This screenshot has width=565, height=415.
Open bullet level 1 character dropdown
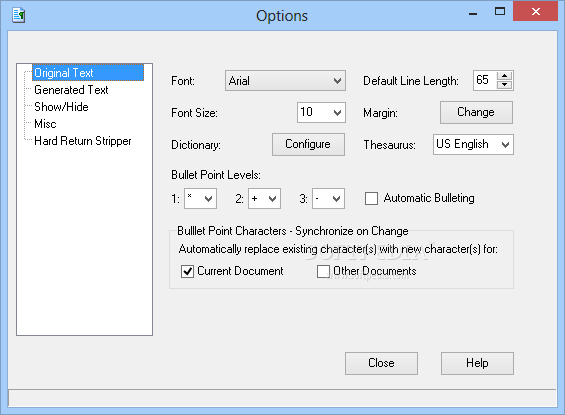tap(200, 198)
